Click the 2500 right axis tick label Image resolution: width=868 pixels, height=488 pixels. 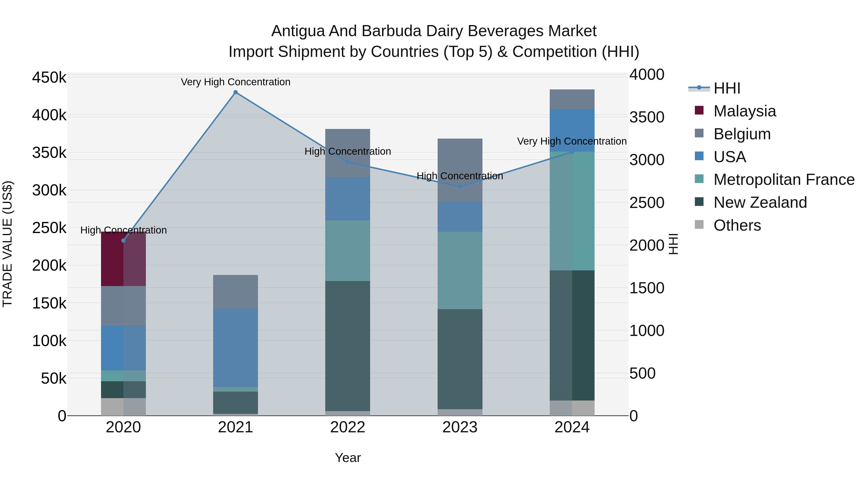point(647,203)
